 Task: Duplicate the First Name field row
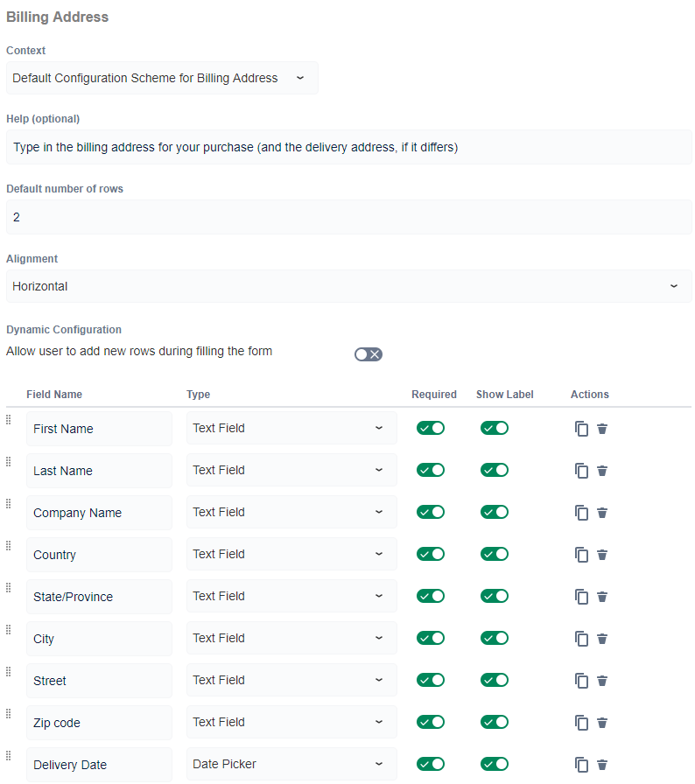581,428
